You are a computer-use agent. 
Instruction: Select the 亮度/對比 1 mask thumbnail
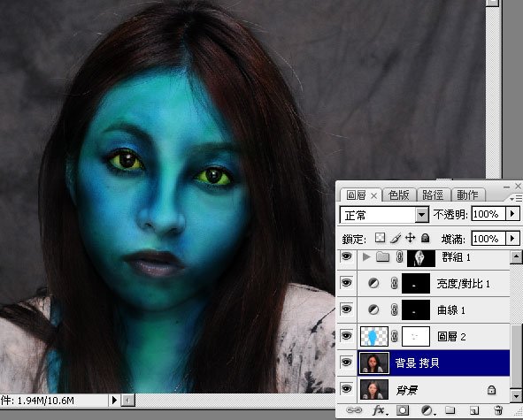click(416, 283)
